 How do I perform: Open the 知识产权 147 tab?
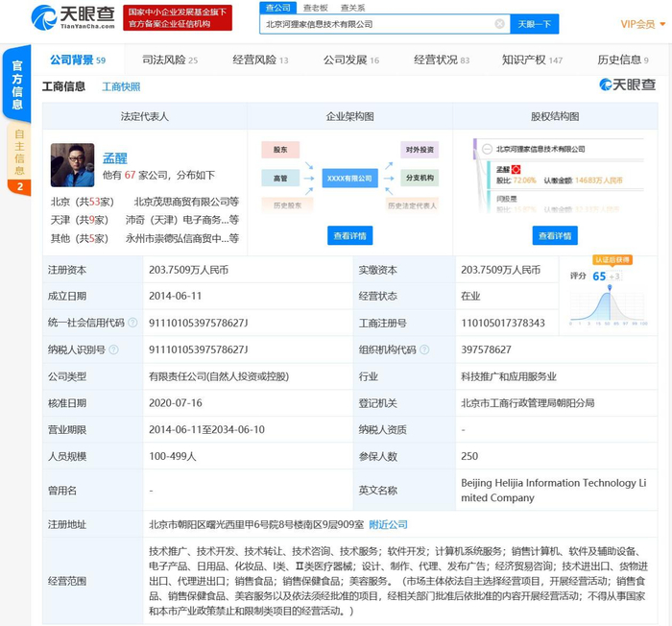coord(532,60)
